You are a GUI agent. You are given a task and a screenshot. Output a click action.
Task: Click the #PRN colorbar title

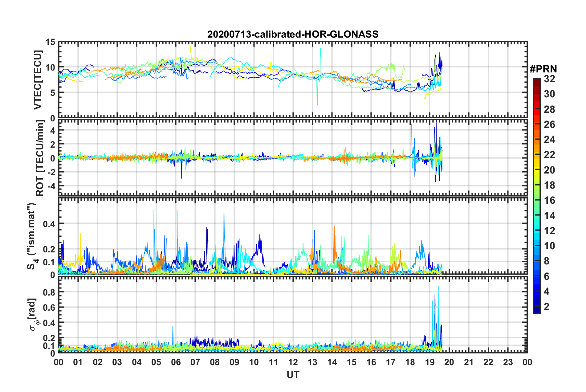click(543, 69)
